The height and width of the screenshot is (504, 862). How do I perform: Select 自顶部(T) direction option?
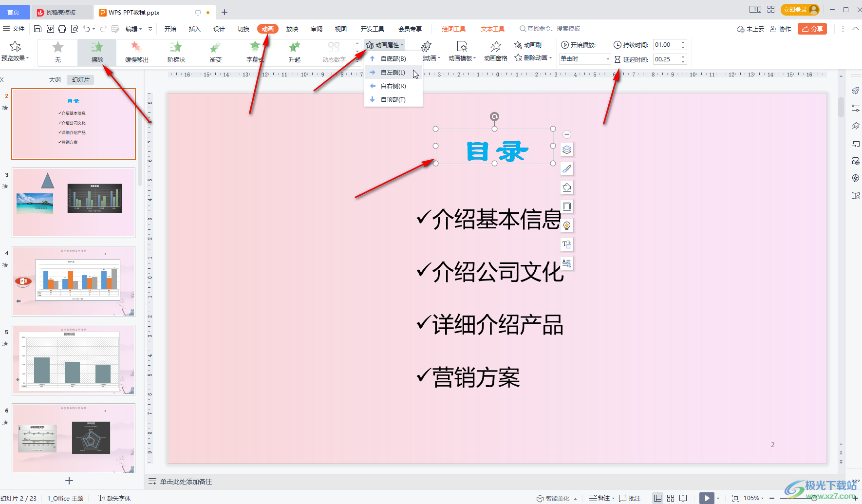click(x=394, y=99)
